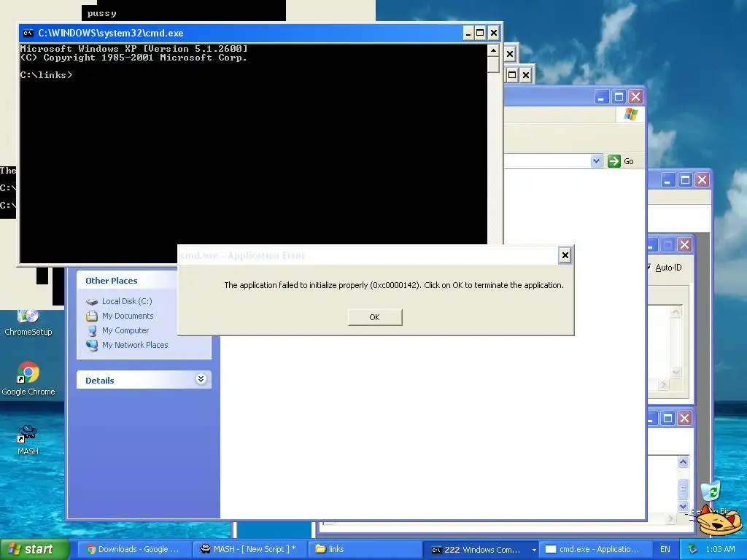Click the Windows flag logo in Explorer
Image resolution: width=747 pixels, height=560 pixels.
631,114
